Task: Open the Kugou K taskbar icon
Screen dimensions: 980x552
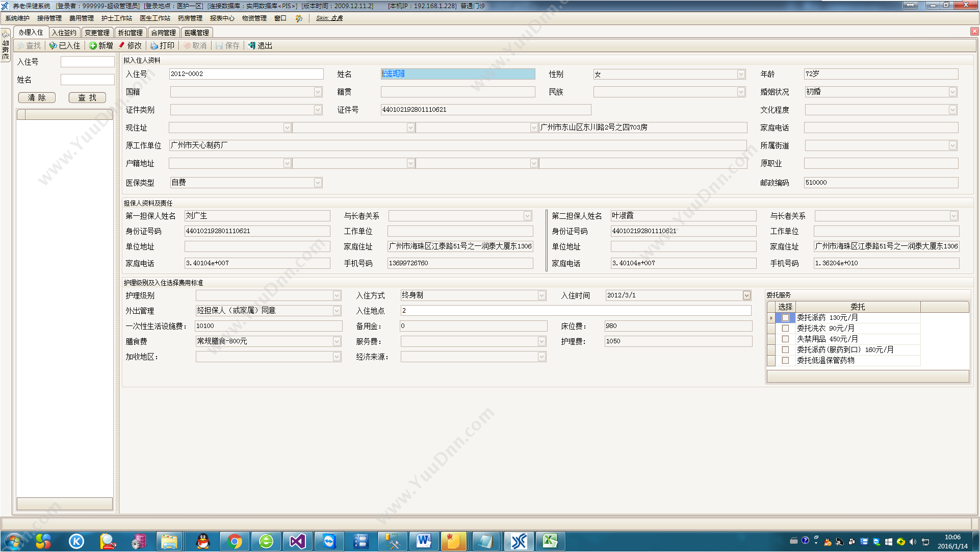Action: click(76, 541)
